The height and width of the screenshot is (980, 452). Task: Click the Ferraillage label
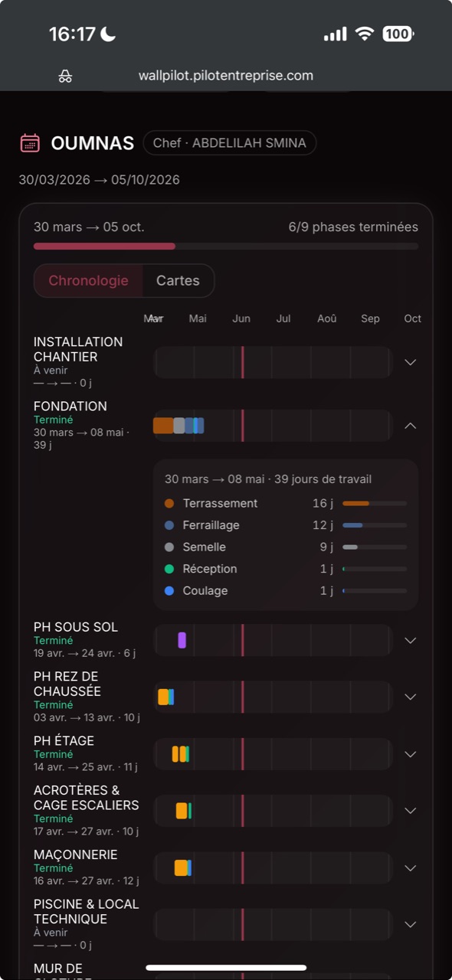tap(211, 525)
